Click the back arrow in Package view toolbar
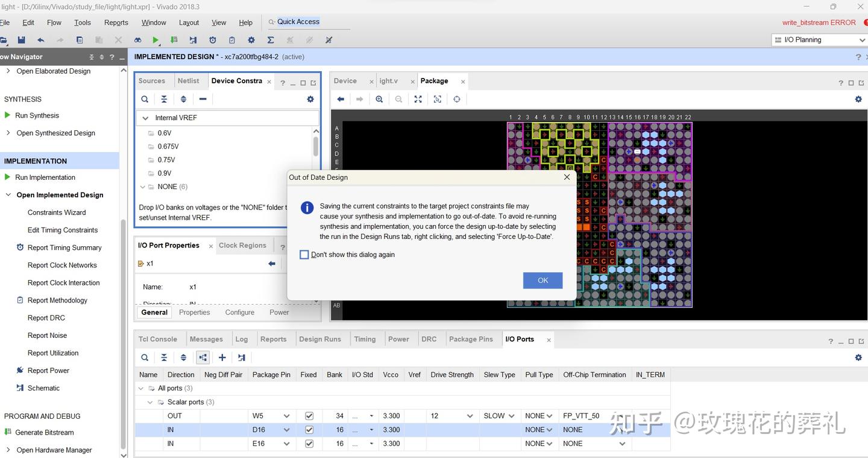Screen dimensions: 868x458 [341, 99]
